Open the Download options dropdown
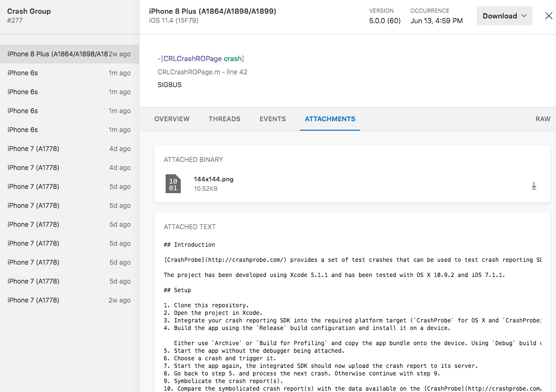Screen dimensions: 556x392 (504, 15)
